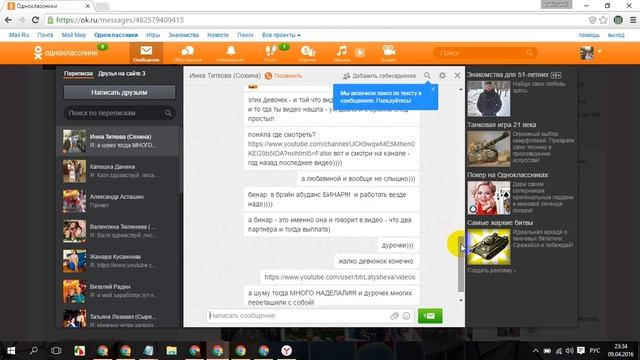
Task: Open Игры in the top portal bar
Action: click(153, 35)
